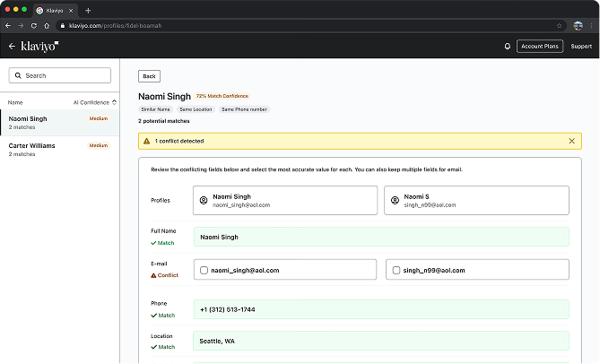The image size is (600, 364).
Task: Click the Medium badge for Carter Williams
Action: pos(99,145)
